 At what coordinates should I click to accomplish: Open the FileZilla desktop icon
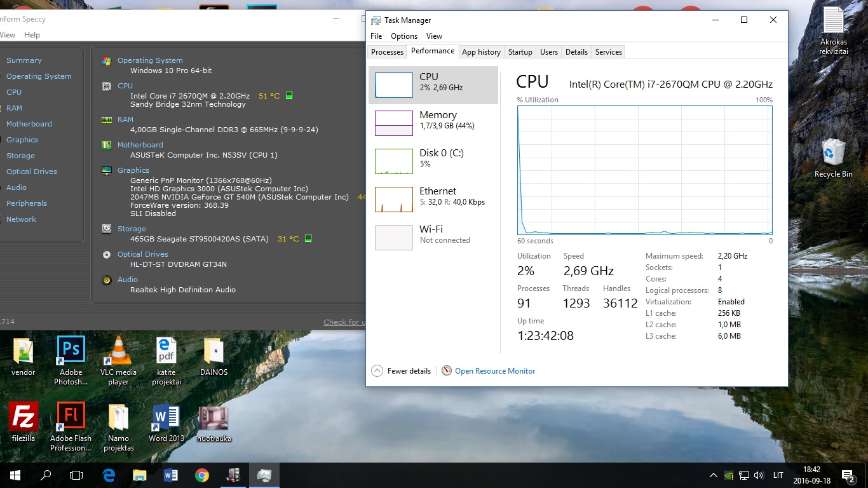tap(24, 417)
